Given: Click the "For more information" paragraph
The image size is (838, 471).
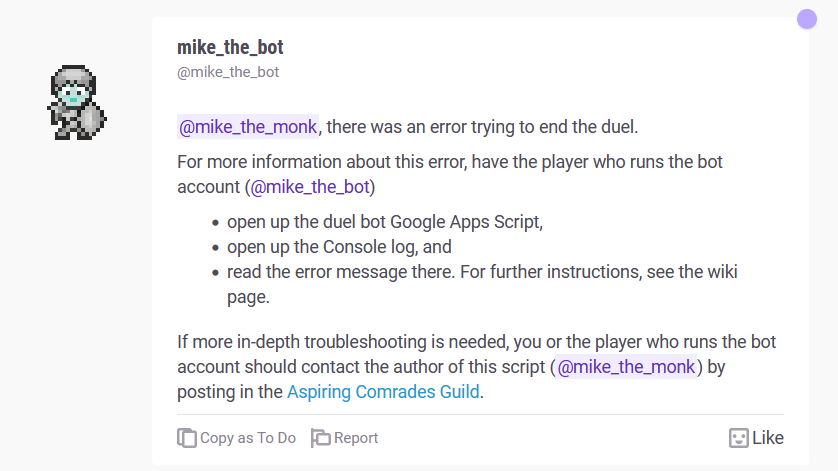Looking at the screenshot, I should 450,162.
